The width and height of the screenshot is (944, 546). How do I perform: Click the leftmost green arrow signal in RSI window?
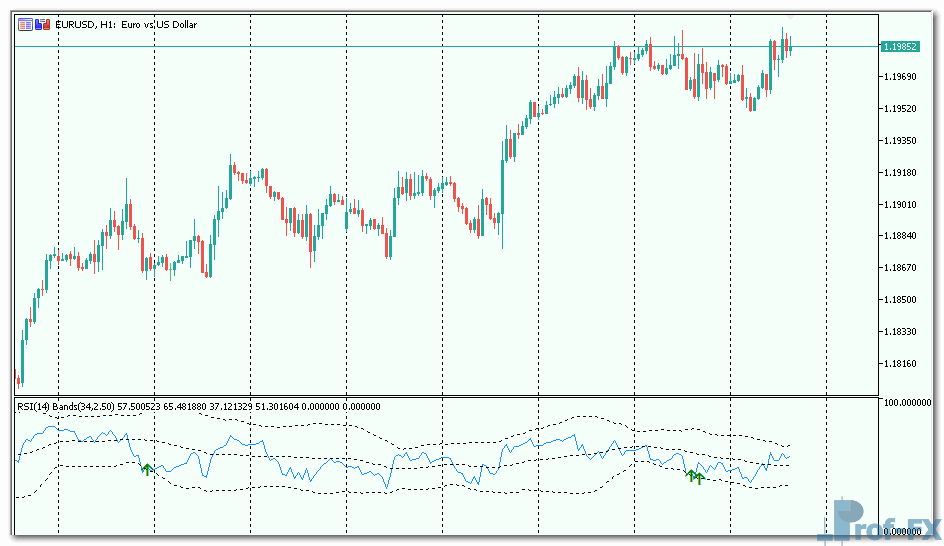pyautogui.click(x=146, y=468)
